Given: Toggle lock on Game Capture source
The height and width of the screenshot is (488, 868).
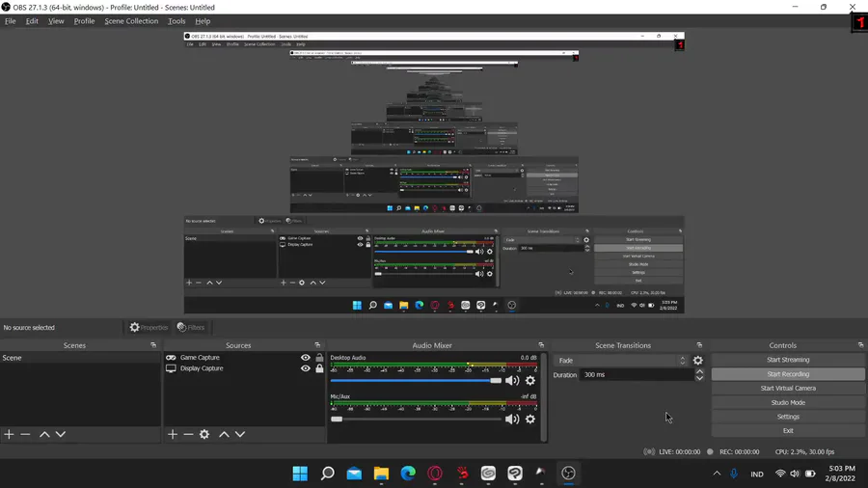Looking at the screenshot, I should click(319, 358).
